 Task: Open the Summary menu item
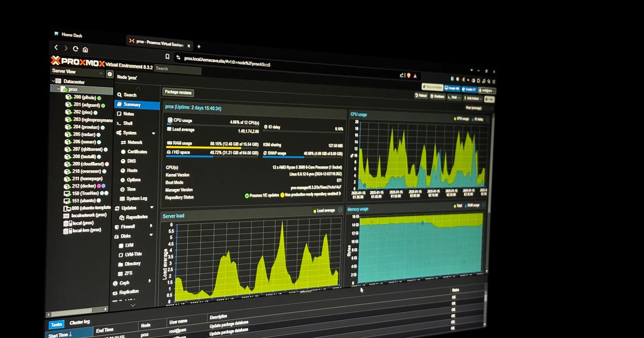[138, 105]
